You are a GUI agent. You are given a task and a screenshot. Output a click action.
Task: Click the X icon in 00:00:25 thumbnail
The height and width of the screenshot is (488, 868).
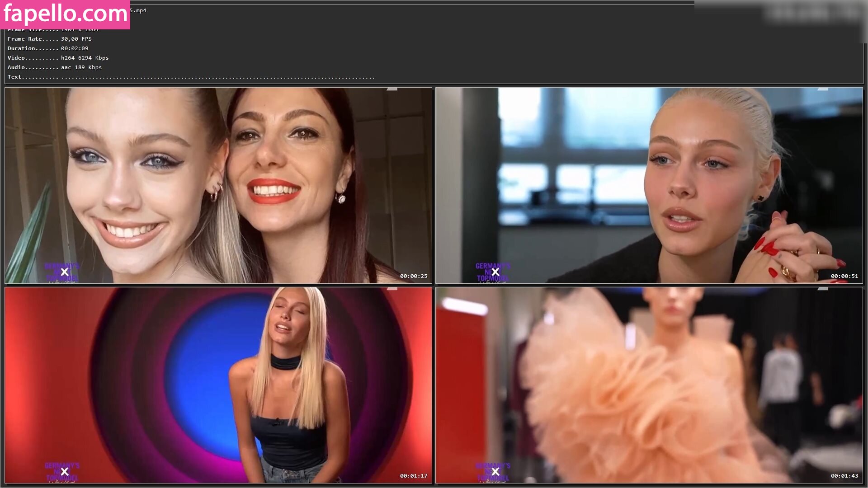(65, 272)
